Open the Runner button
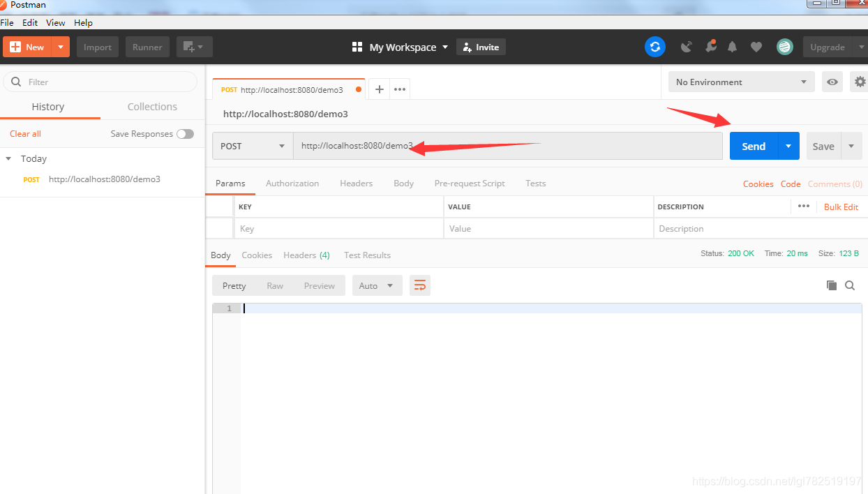The height and width of the screenshot is (494, 868). coord(147,47)
